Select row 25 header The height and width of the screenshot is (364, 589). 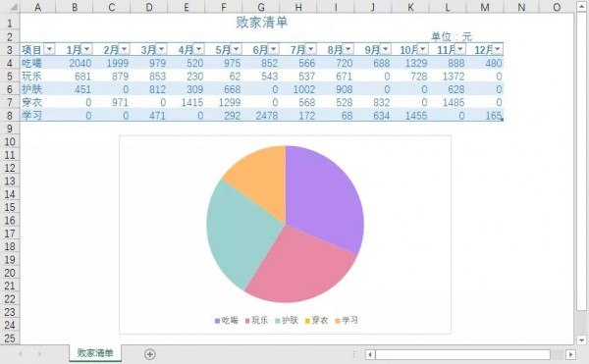(x=10, y=338)
